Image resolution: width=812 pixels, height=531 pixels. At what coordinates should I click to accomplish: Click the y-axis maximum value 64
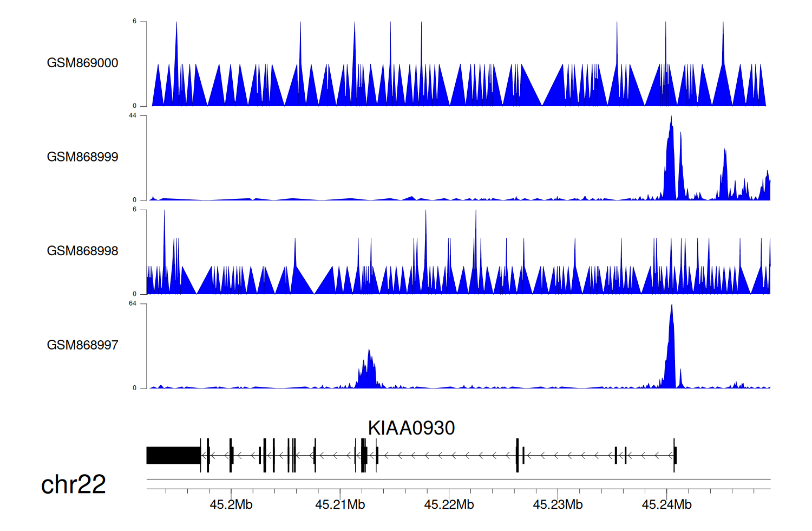tap(133, 303)
